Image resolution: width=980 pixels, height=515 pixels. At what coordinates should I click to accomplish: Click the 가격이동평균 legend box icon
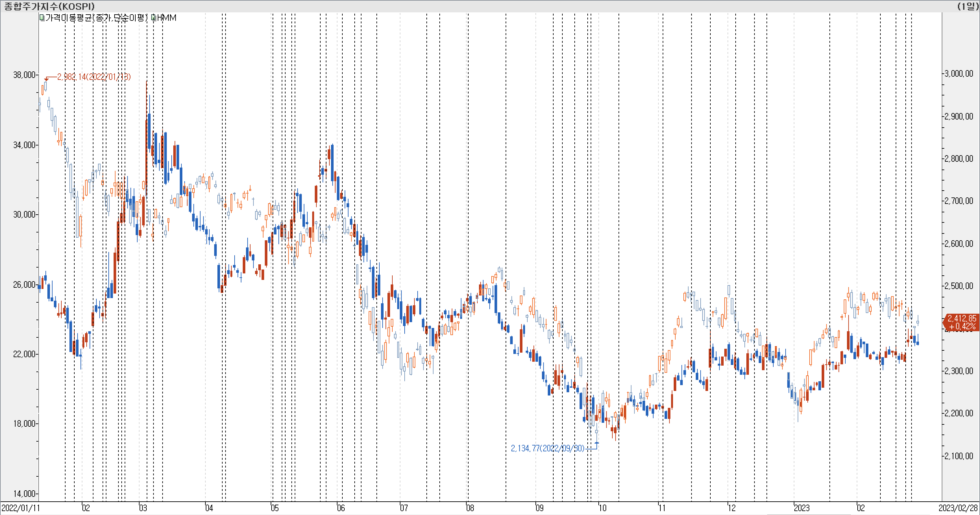[x=42, y=18]
